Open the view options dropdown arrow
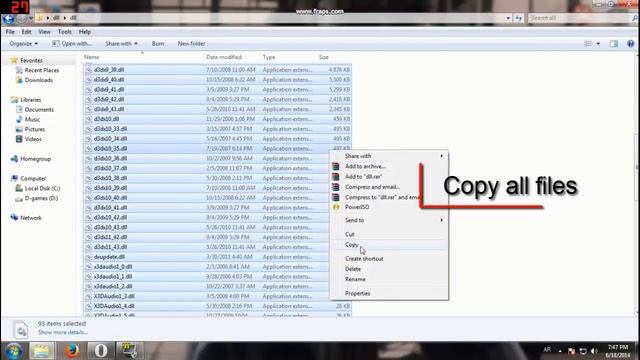640x360 pixels. tap(598, 44)
